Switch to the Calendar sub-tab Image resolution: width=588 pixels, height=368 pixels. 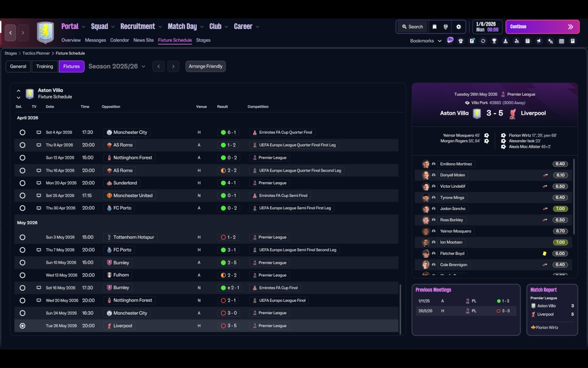119,40
